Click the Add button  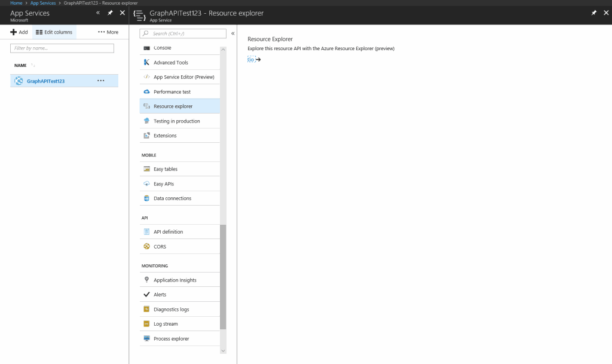click(x=19, y=32)
